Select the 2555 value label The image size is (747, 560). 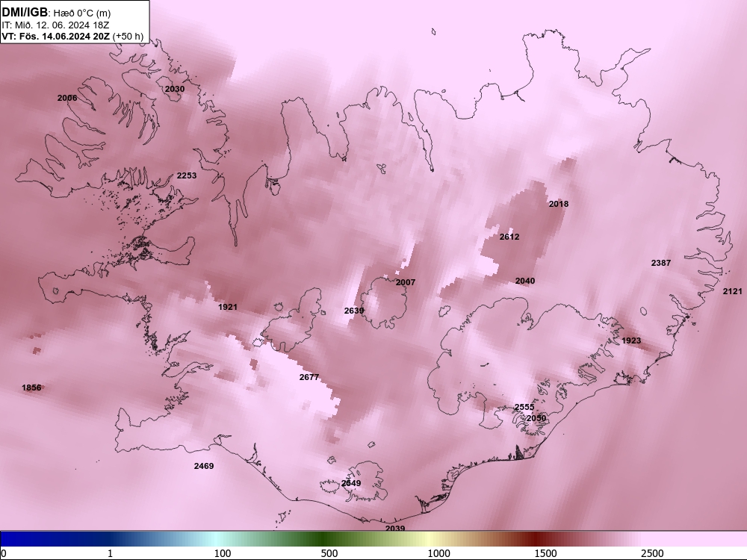pyautogui.click(x=524, y=407)
